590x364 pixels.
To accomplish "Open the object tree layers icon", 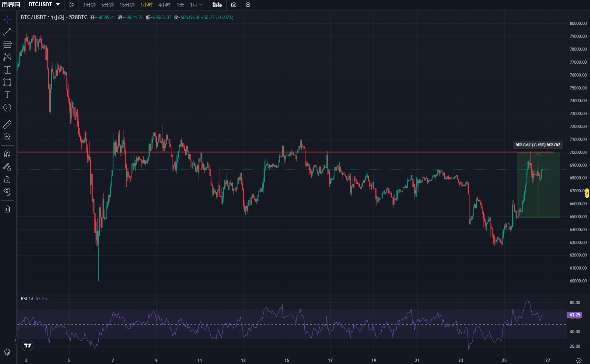I will tap(7, 352).
